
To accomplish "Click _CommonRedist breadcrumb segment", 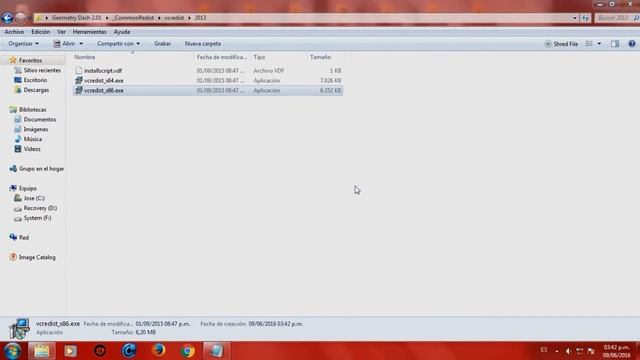I will [133, 18].
